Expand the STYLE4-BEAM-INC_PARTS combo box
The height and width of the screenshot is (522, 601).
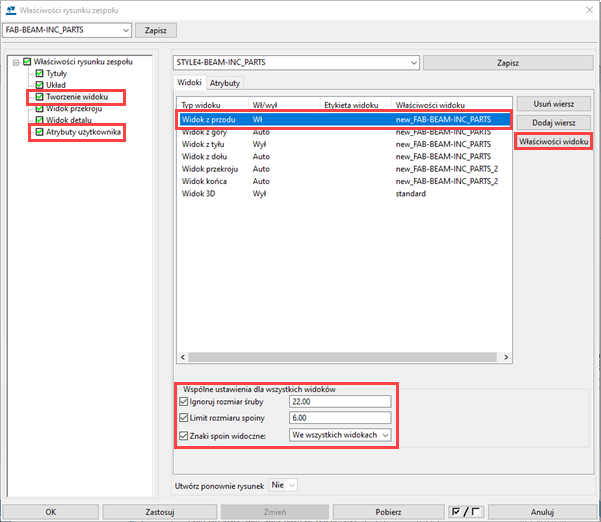tap(411, 63)
